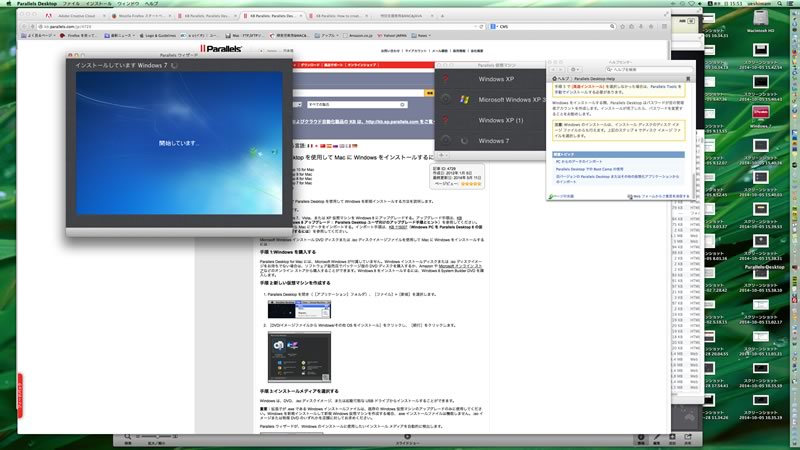Select Microsoft Windows XP 3 VM row
The height and width of the screenshot is (450, 800).
point(490,99)
